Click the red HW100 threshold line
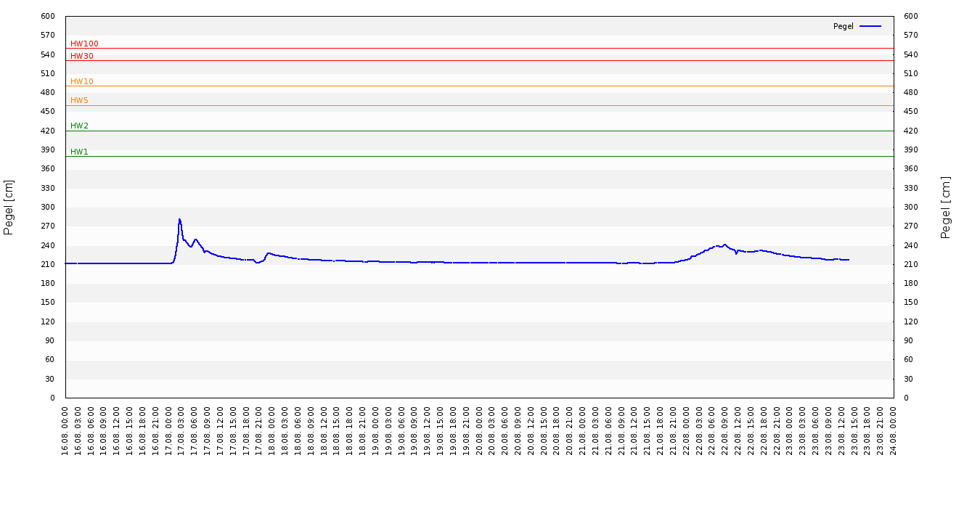 point(479,48)
